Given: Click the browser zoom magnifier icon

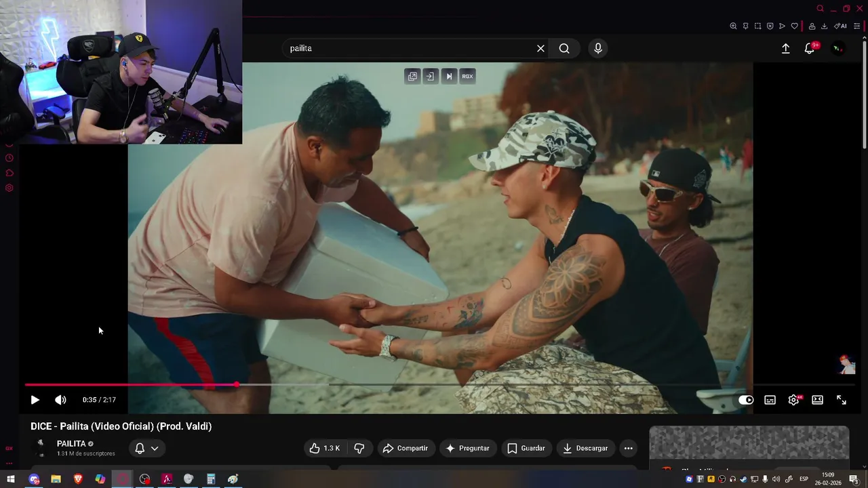Looking at the screenshot, I should point(733,26).
